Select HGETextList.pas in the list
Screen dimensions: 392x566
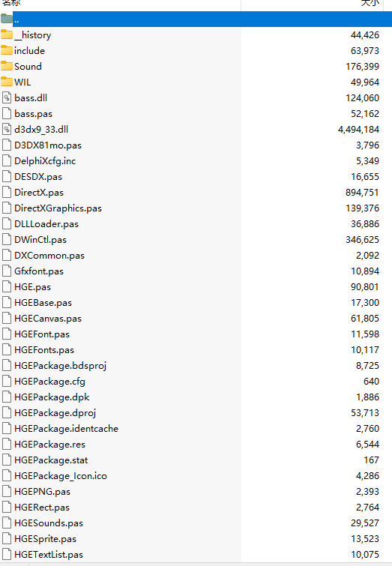49,555
